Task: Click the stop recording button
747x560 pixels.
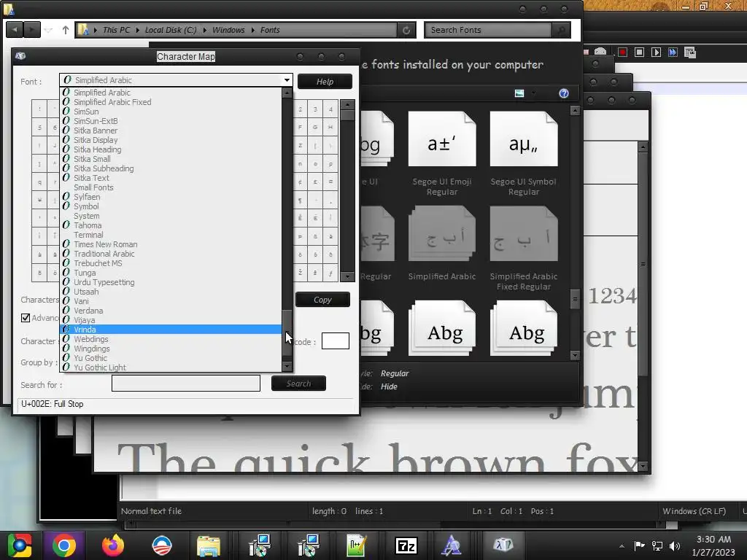Action: tap(639, 52)
